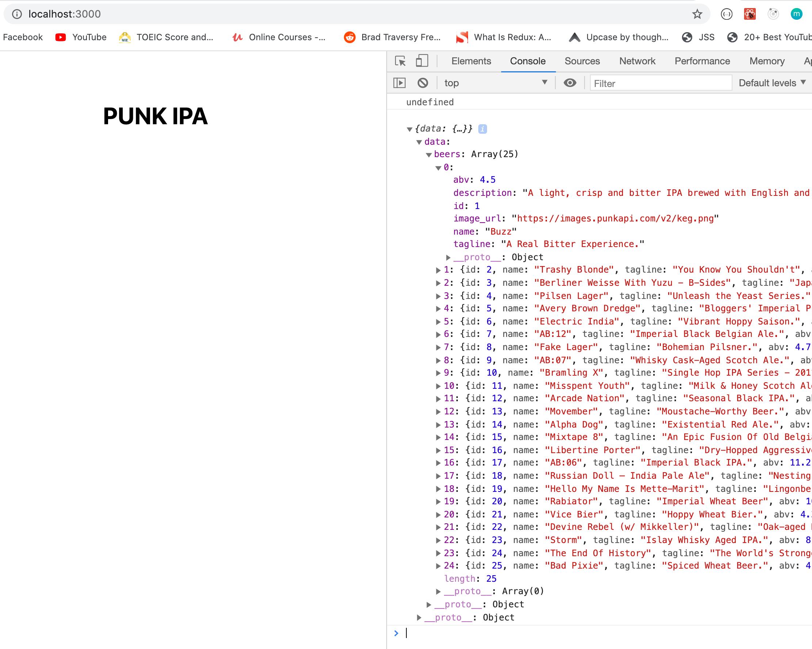
Task: Switch to the Sources tab
Action: 582,61
